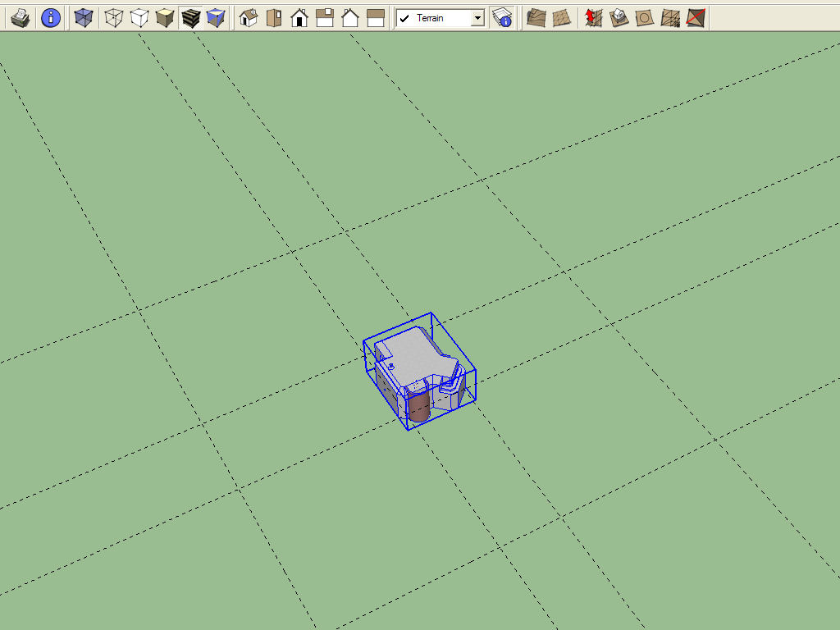The height and width of the screenshot is (630, 840).
Task: Activate the Add Detail tool
Action: (670, 18)
